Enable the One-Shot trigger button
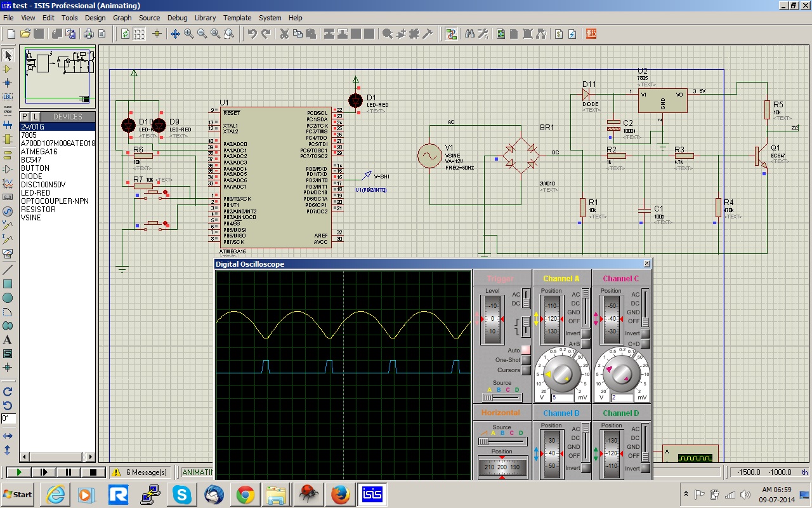The width and height of the screenshot is (812, 508). [x=525, y=360]
